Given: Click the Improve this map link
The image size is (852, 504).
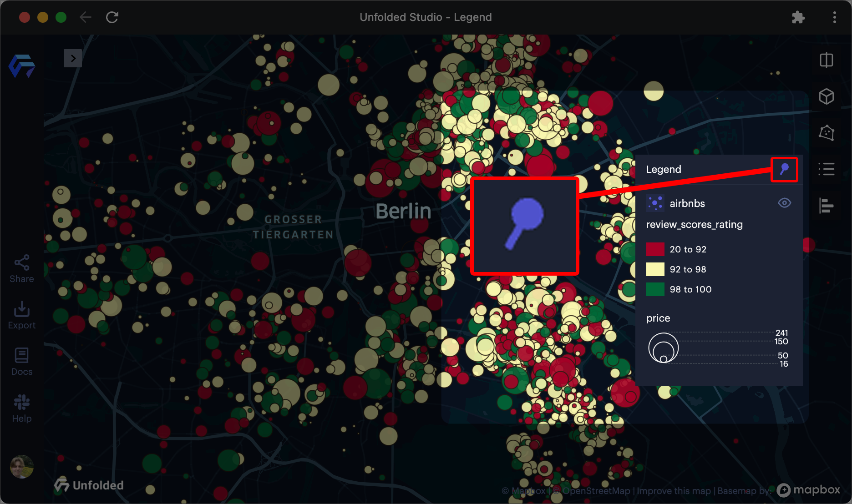Looking at the screenshot, I should pos(674,491).
